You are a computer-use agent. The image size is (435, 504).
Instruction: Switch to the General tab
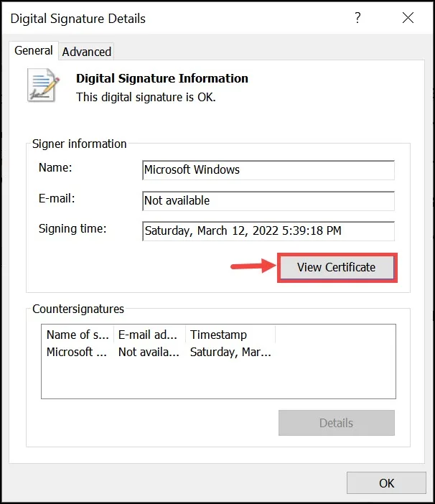[x=34, y=51]
